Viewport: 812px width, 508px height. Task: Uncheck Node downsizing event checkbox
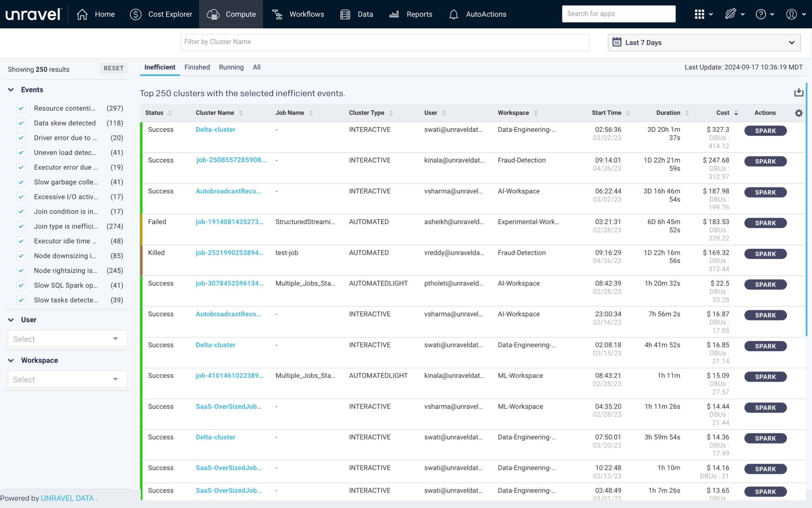(21, 256)
